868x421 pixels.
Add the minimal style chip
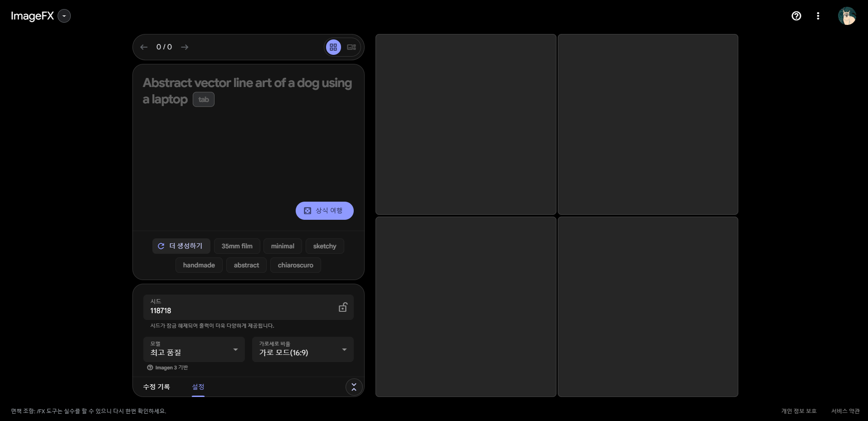click(x=283, y=246)
